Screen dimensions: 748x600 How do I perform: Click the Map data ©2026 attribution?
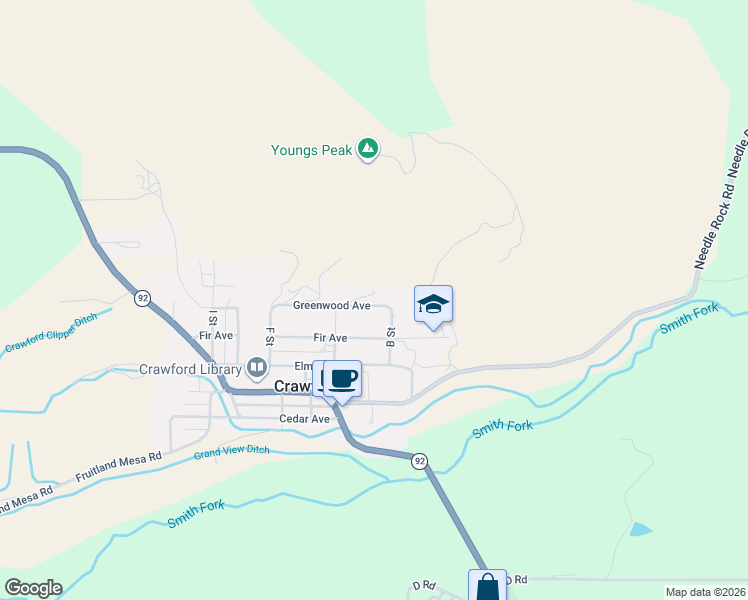click(x=705, y=592)
